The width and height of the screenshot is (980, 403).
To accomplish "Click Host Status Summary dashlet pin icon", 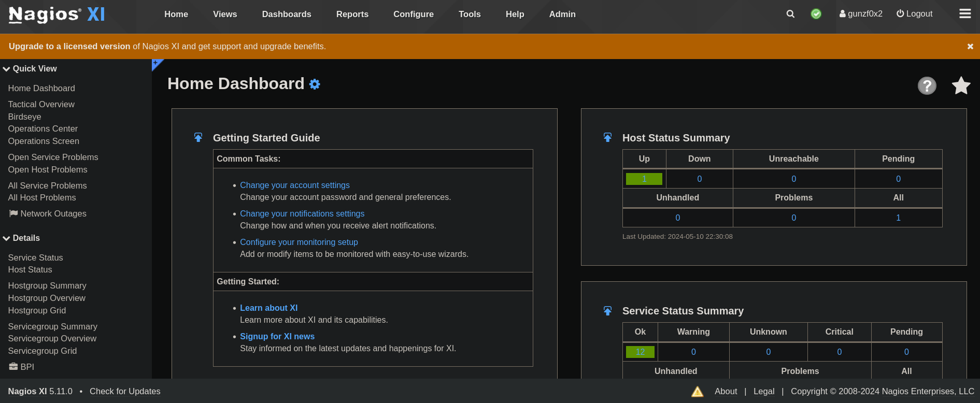I will pyautogui.click(x=607, y=137).
